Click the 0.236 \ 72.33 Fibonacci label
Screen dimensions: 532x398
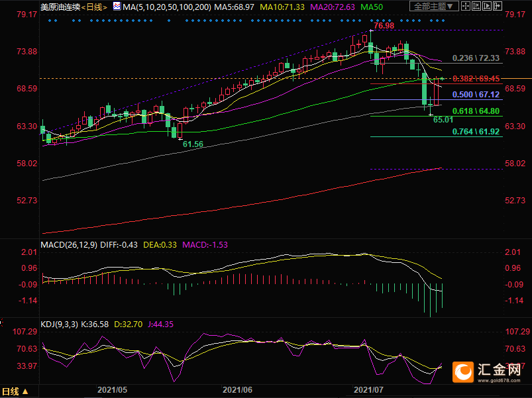pyautogui.click(x=476, y=58)
